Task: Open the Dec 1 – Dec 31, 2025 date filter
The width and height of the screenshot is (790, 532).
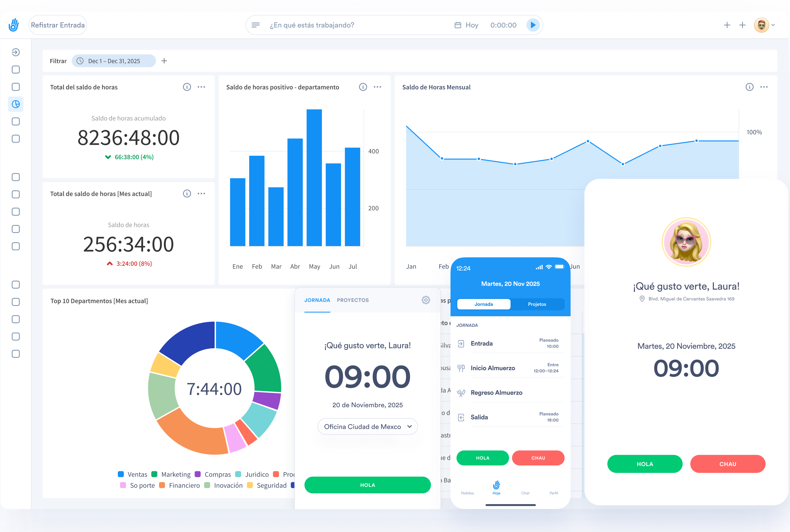Action: coord(114,61)
